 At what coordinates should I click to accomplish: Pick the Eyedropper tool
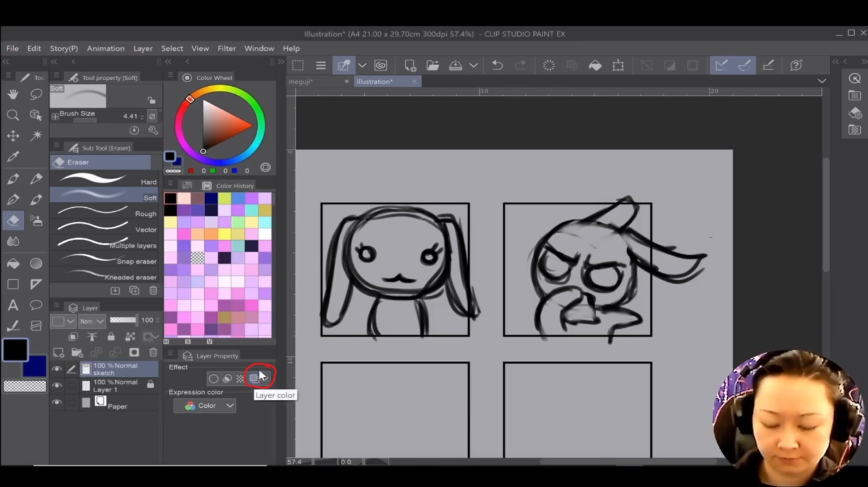13,157
